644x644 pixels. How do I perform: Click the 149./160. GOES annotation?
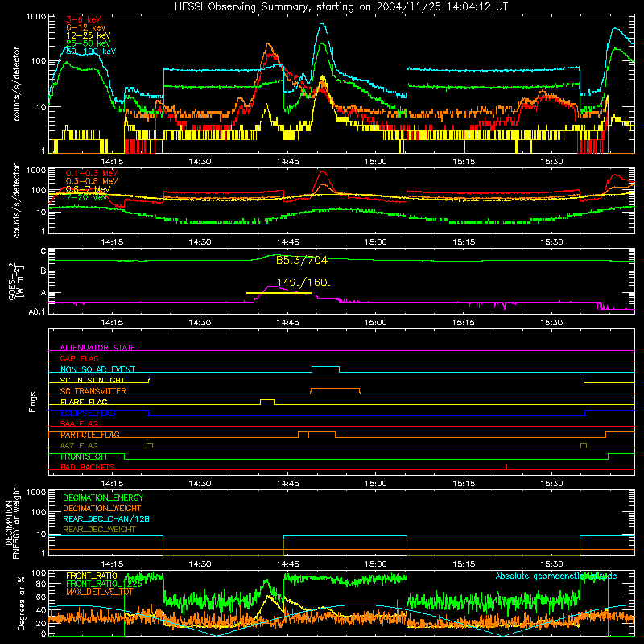click(303, 283)
